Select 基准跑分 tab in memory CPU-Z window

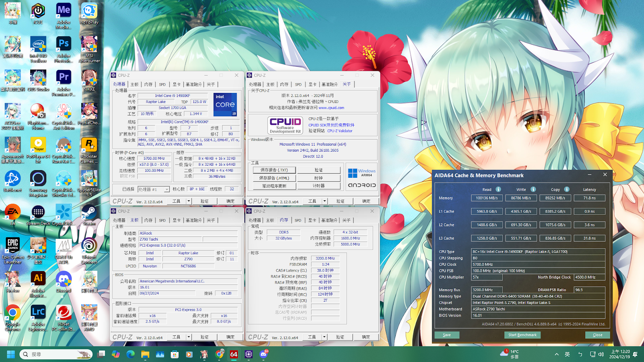(329, 220)
